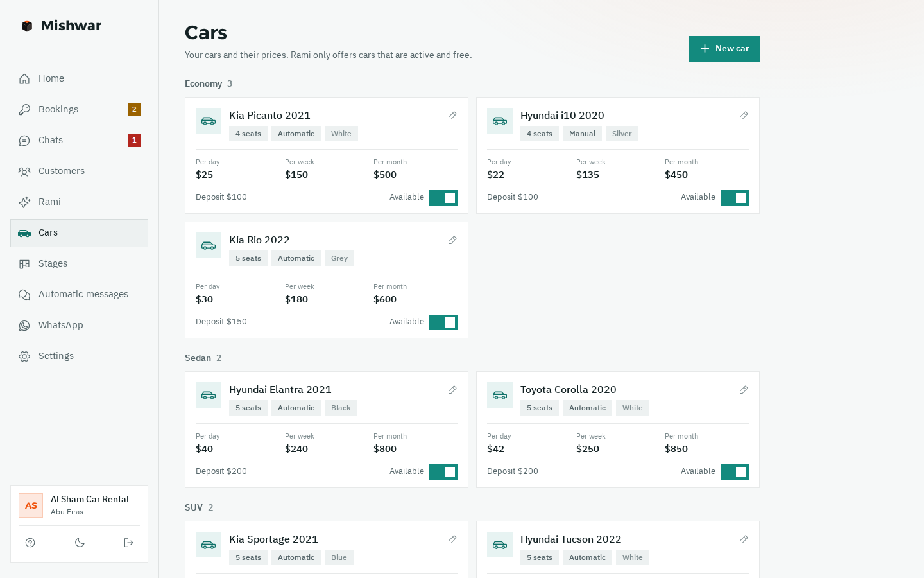Viewport: 924px width, 578px height.
Task: Click the log out arrow icon
Action: pos(128,543)
